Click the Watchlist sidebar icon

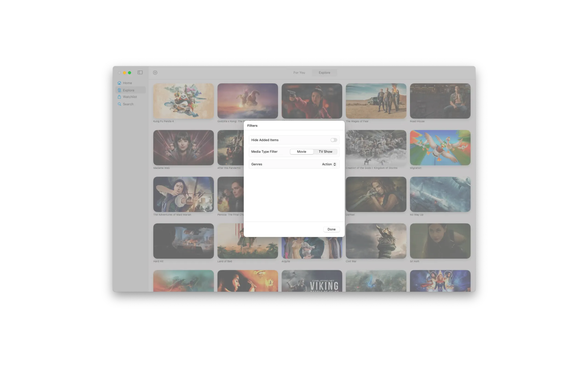119,97
